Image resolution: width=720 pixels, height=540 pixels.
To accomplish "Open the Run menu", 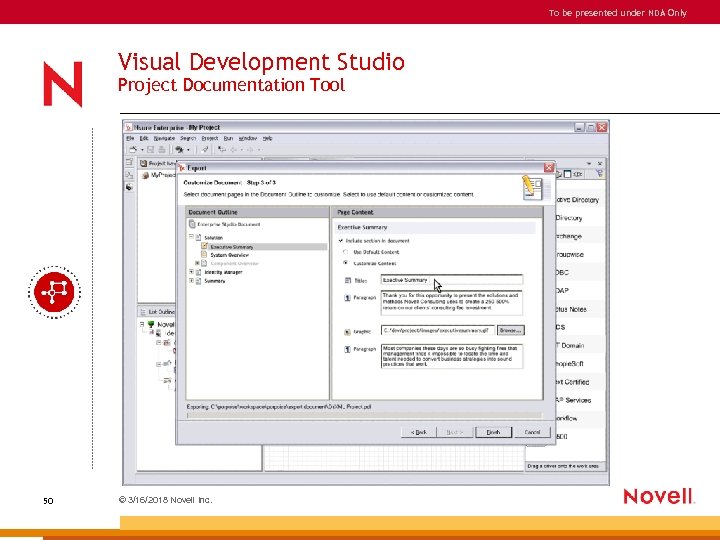I will click(228, 138).
